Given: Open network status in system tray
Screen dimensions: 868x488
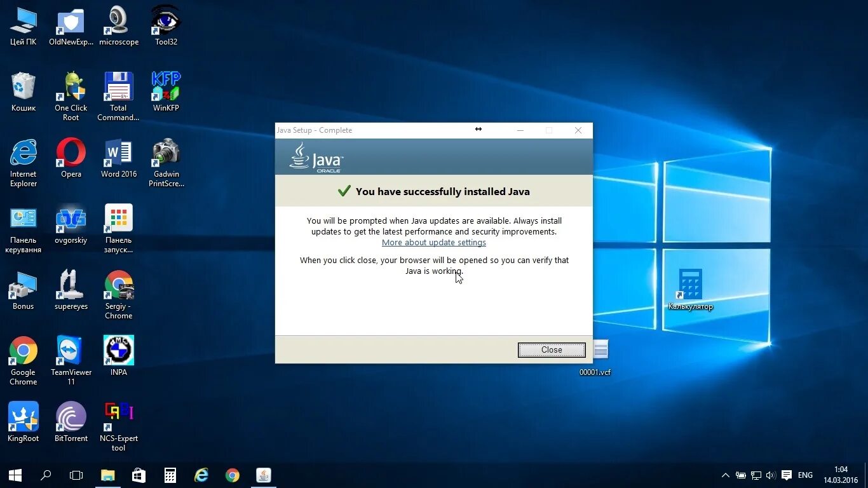Looking at the screenshot, I should 756,475.
